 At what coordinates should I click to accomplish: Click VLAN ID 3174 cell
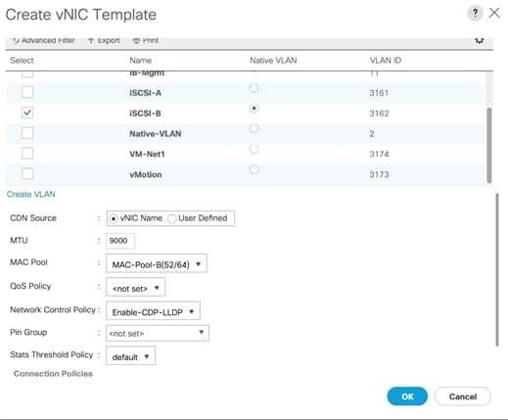coord(379,154)
